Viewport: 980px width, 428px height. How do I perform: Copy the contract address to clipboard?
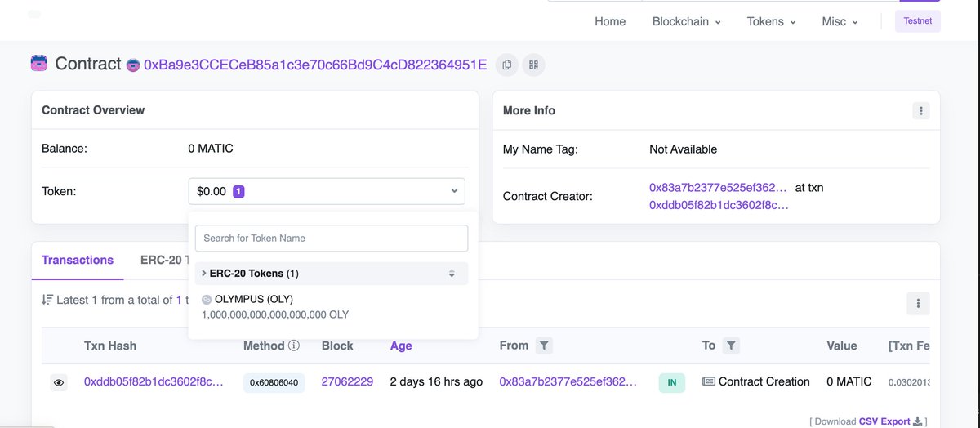507,65
